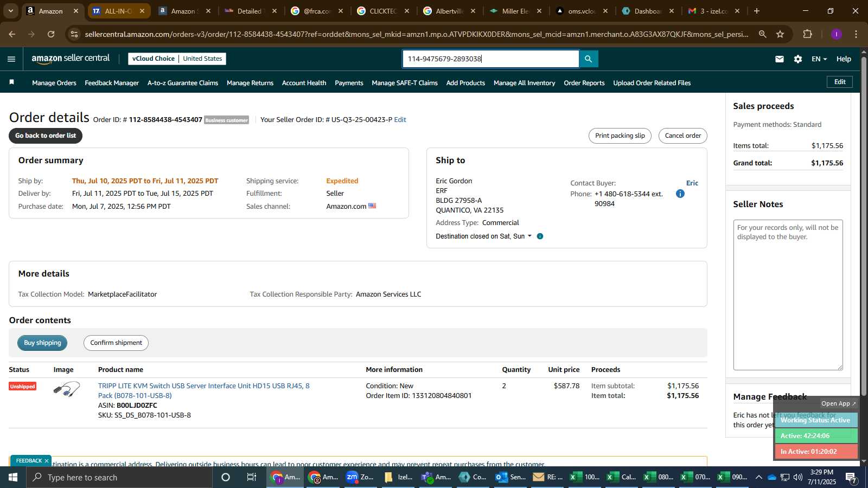This screenshot has height=488, width=868.
Task: Close the FEEDBACK tab
Action: [x=47, y=461]
